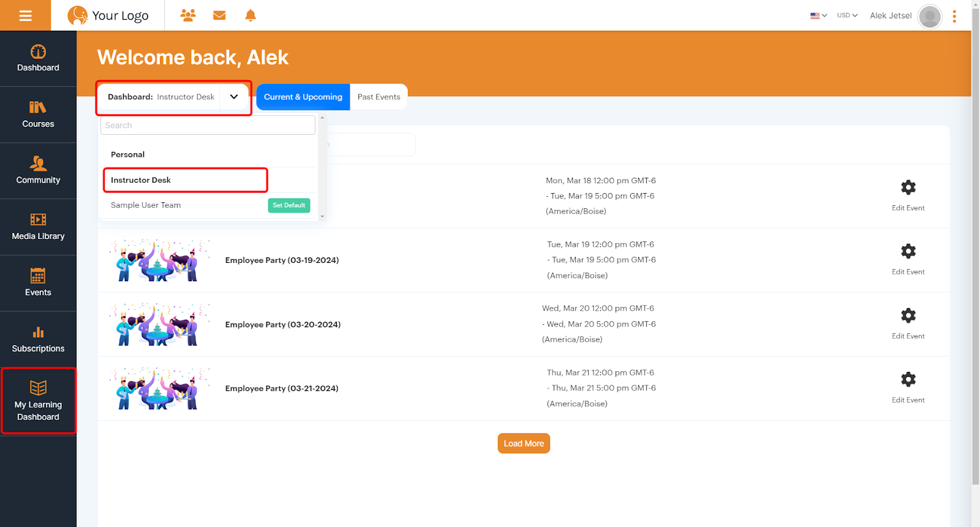The width and height of the screenshot is (980, 527).
Task: Open the users group icon in header
Action: (x=188, y=15)
